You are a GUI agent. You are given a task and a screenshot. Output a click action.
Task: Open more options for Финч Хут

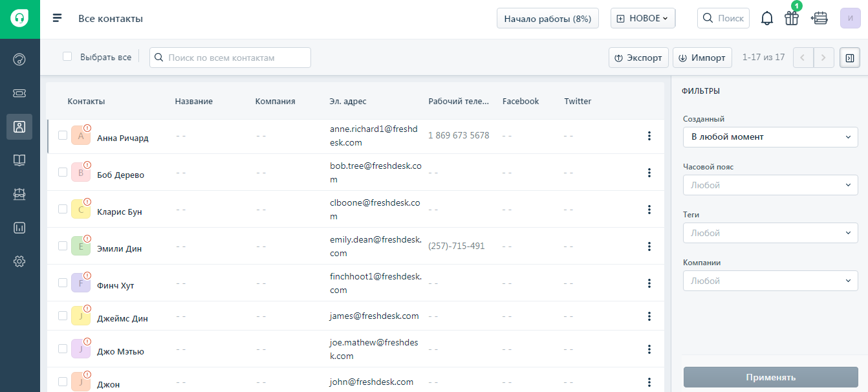click(x=649, y=283)
